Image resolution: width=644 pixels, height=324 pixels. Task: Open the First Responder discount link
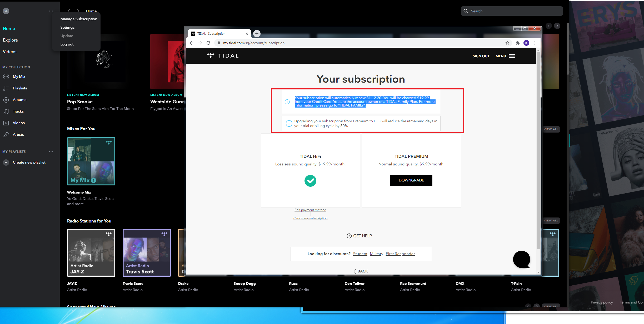tap(400, 254)
